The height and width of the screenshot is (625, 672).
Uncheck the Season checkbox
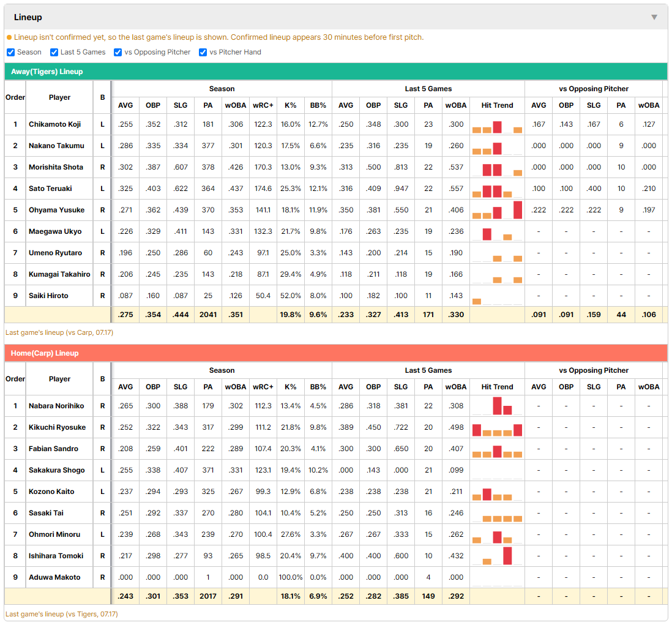pos(11,52)
